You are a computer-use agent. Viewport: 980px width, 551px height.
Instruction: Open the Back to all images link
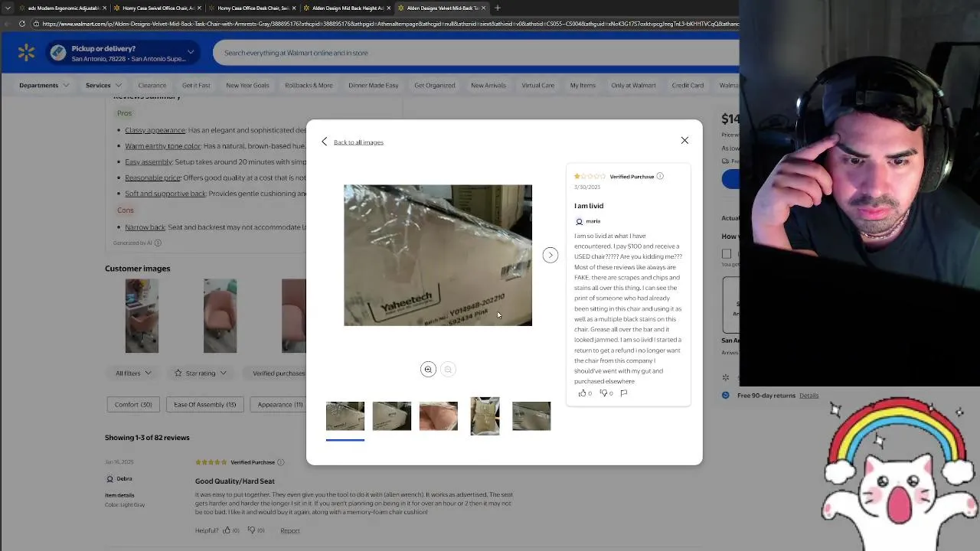tap(358, 142)
